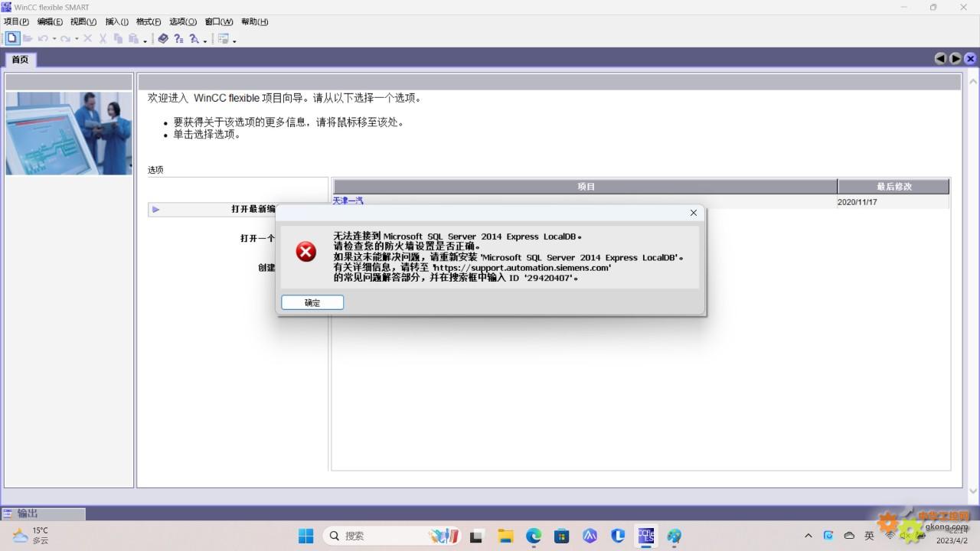Open File Explorer from the taskbar
980x551 pixels.
coord(505,536)
